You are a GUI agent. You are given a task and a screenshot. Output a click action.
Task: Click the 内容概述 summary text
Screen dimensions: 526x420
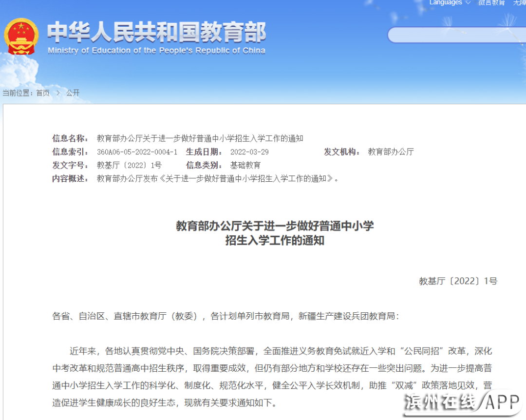tap(217, 178)
